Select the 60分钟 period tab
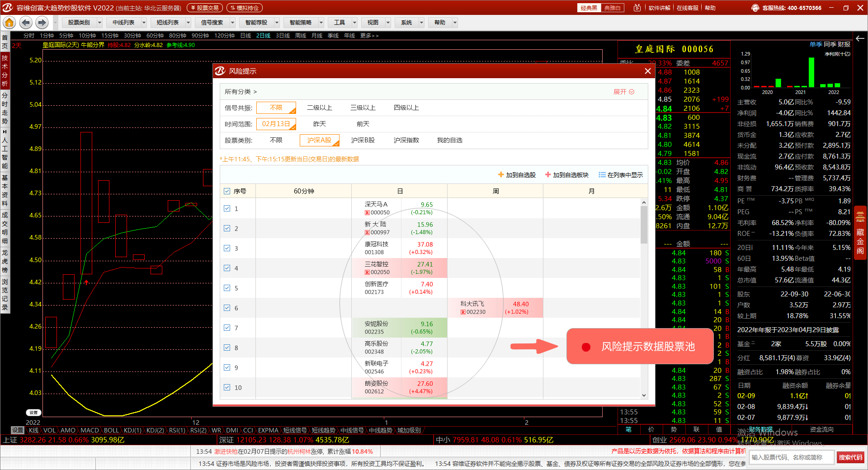Screen dimensions: 868x470 (155, 35)
